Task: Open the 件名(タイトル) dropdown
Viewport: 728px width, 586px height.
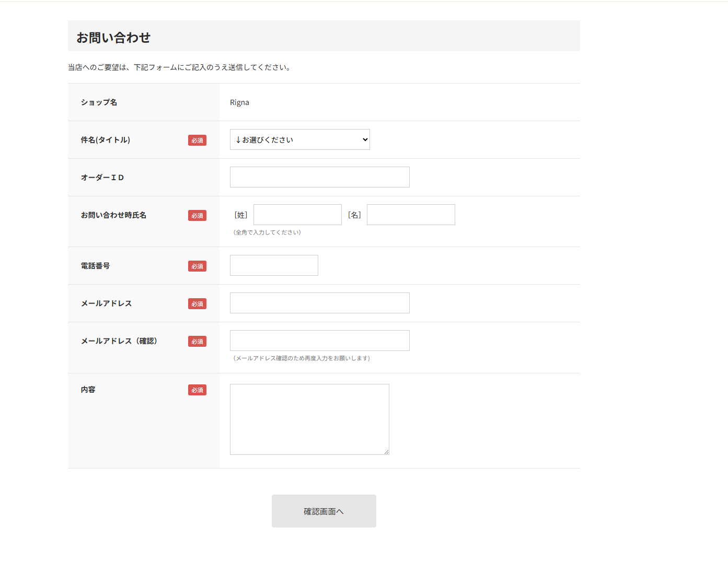Action: click(x=299, y=139)
